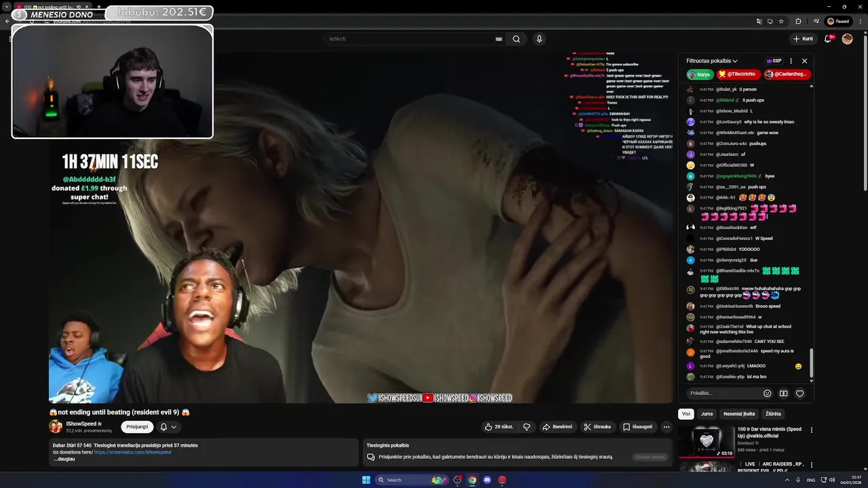Select the Narys member chip in chat

700,75
